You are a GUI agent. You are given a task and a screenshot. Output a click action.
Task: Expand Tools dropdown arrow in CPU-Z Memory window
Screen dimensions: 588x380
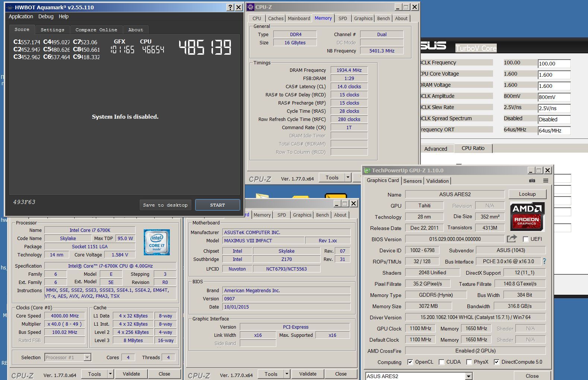tap(348, 178)
